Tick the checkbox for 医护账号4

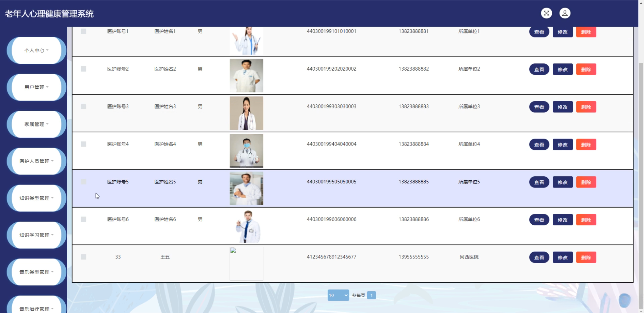(x=83, y=144)
